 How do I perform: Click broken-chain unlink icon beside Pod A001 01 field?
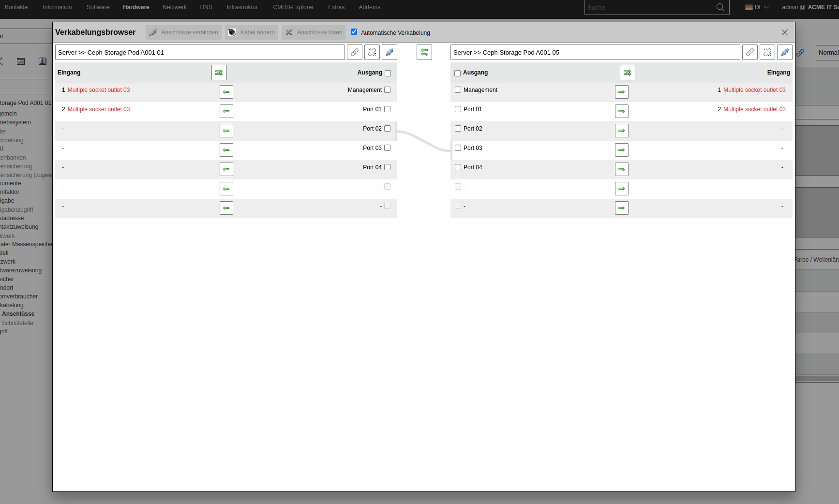372,52
